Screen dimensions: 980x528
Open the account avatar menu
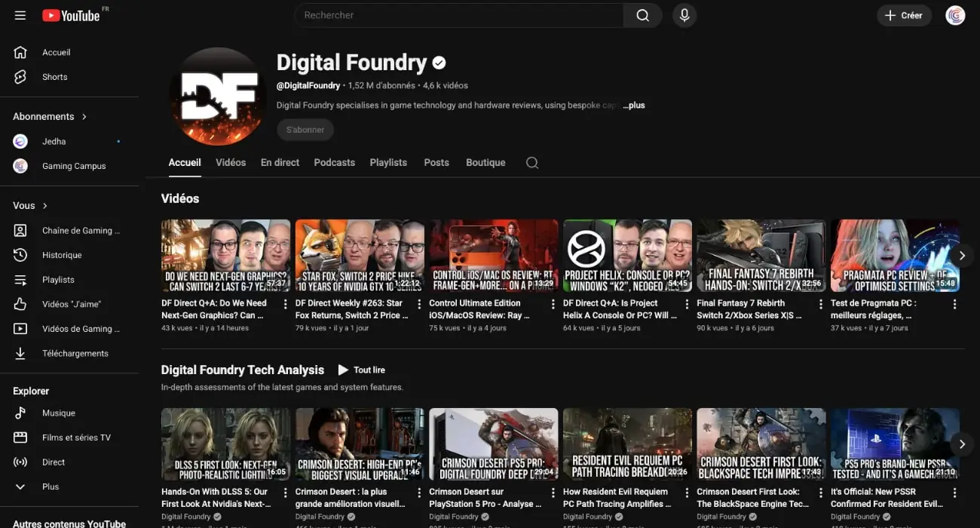(955, 15)
